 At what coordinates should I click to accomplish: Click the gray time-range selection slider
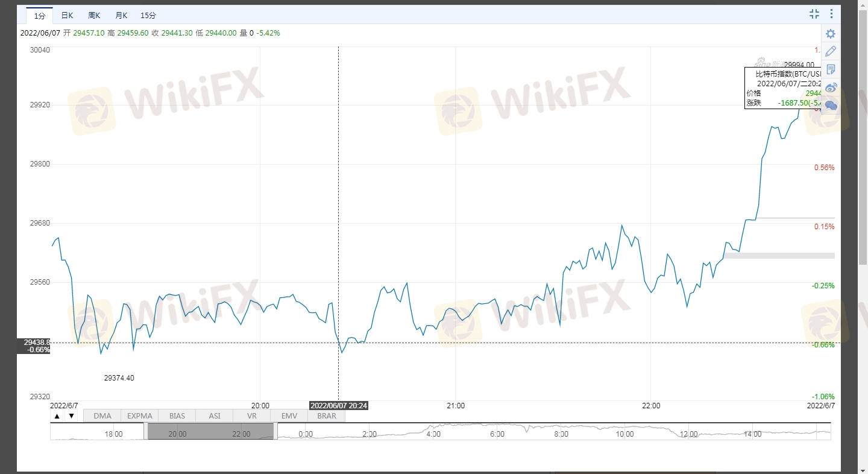coord(211,431)
